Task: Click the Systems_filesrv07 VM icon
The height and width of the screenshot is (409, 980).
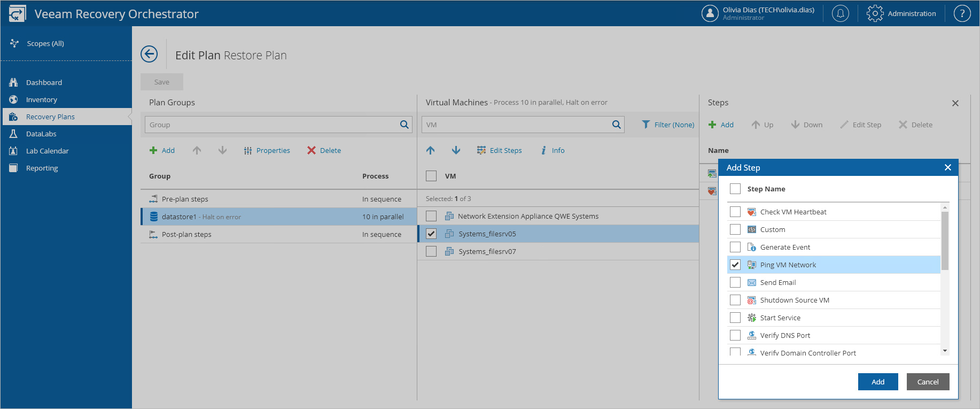Action: [x=449, y=251]
